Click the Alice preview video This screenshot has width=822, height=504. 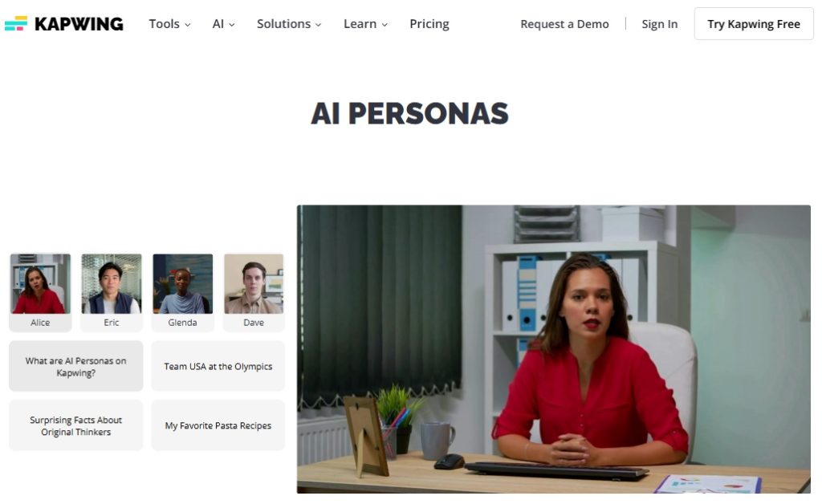pos(554,349)
